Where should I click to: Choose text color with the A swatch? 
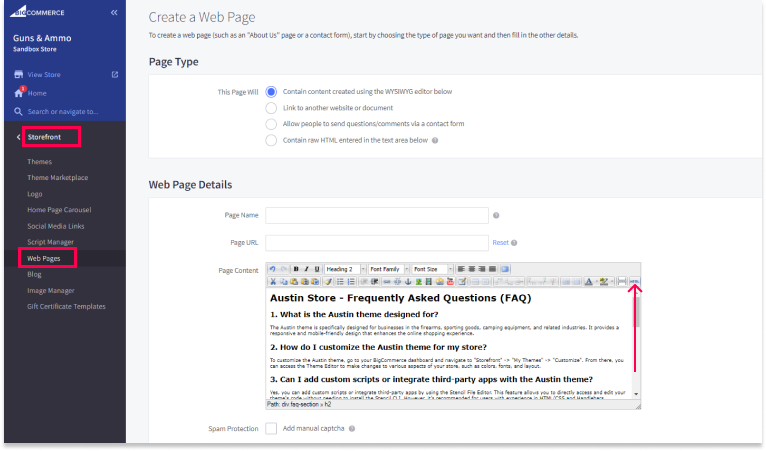point(589,281)
